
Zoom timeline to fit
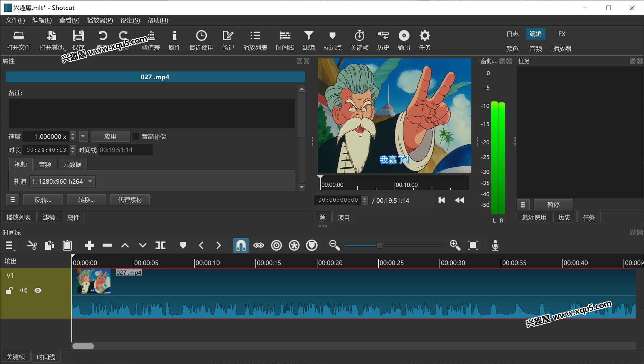[x=473, y=245]
